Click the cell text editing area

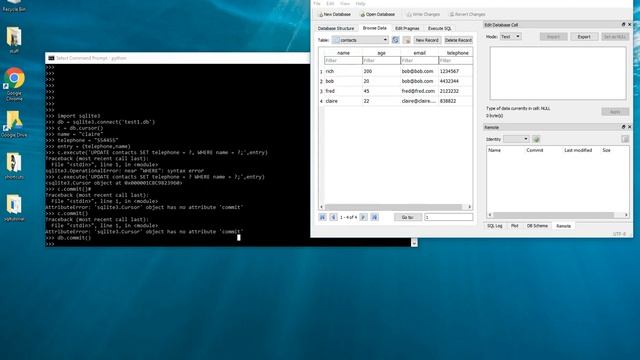[558, 73]
